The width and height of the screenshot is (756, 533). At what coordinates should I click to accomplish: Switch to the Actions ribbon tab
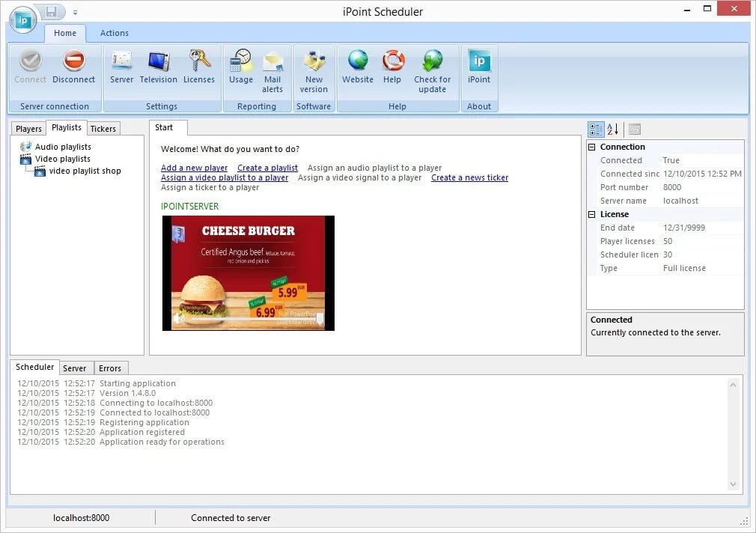click(115, 33)
